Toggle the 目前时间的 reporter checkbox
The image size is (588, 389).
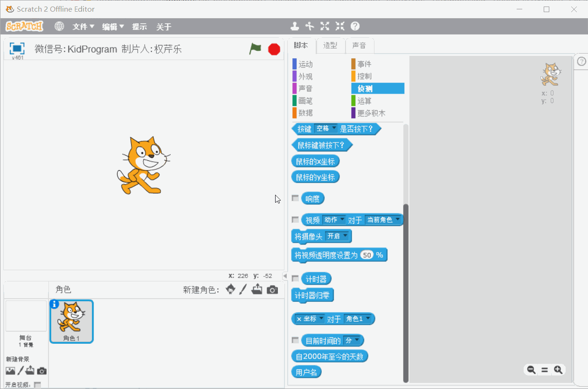(x=295, y=340)
